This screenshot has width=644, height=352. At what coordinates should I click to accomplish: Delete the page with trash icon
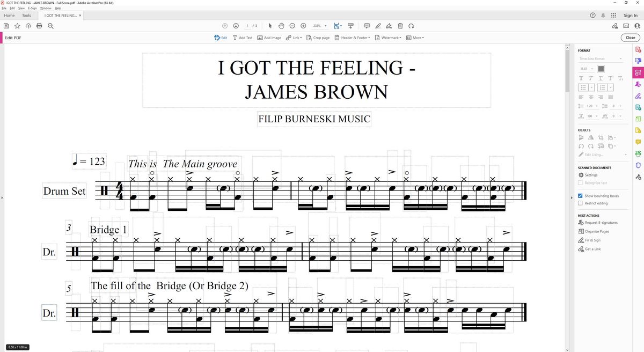(400, 26)
